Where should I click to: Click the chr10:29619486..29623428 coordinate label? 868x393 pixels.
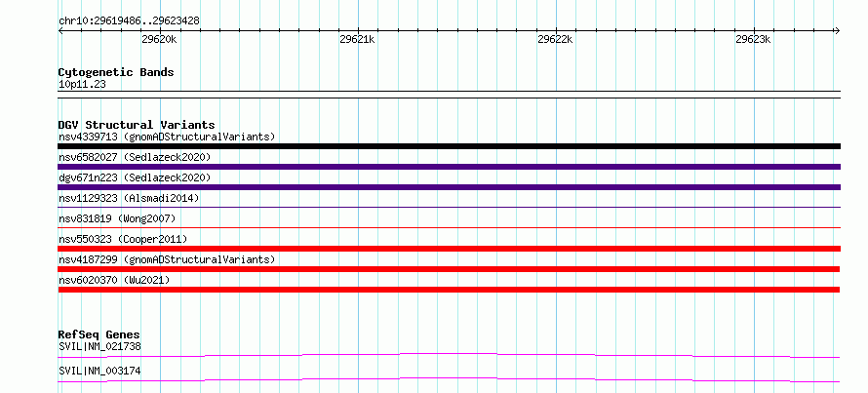[x=129, y=21]
